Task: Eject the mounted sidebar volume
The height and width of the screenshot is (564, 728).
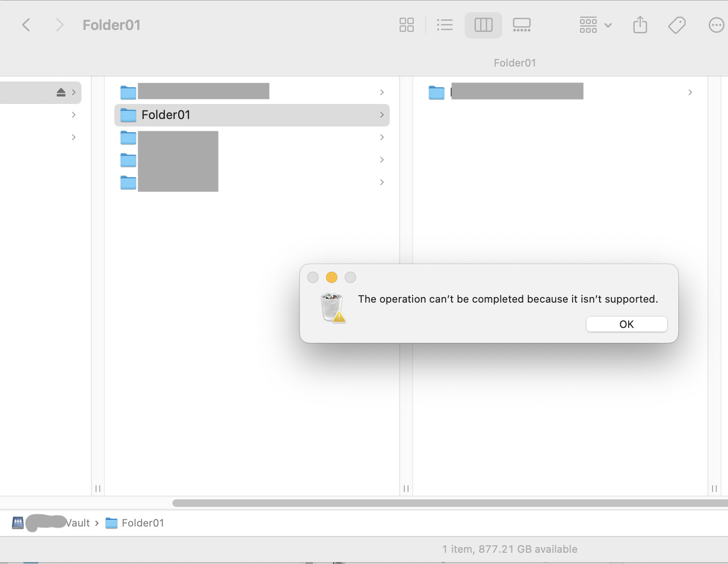Action: click(x=61, y=92)
